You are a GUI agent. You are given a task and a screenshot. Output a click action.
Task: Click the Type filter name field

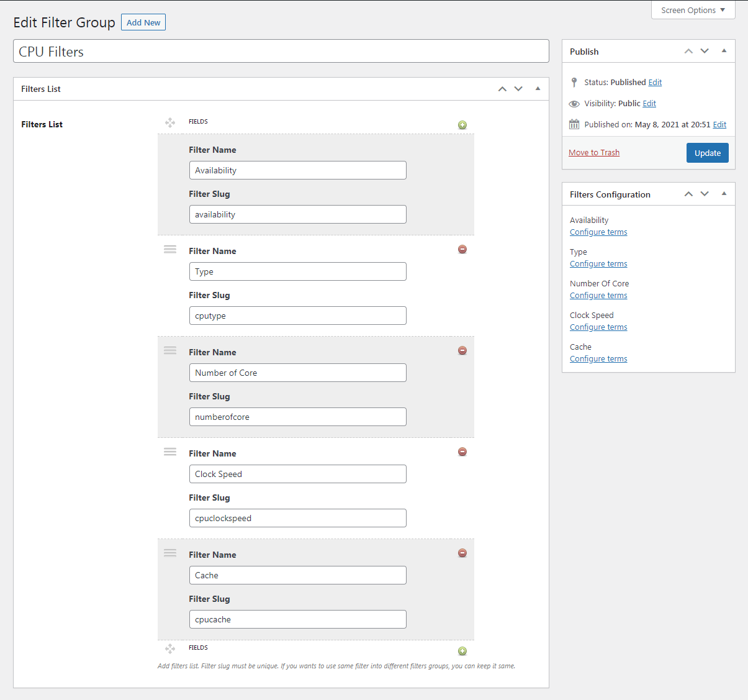click(298, 271)
